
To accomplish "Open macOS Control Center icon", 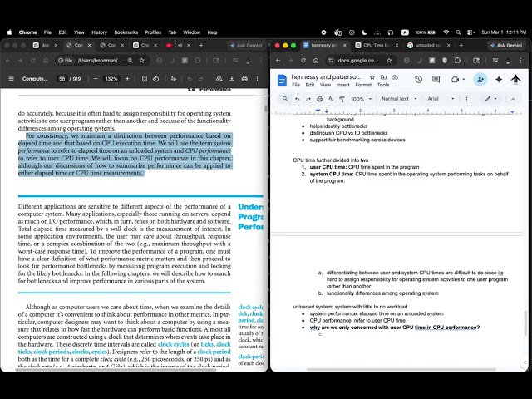I will pyautogui.click(x=470, y=32).
